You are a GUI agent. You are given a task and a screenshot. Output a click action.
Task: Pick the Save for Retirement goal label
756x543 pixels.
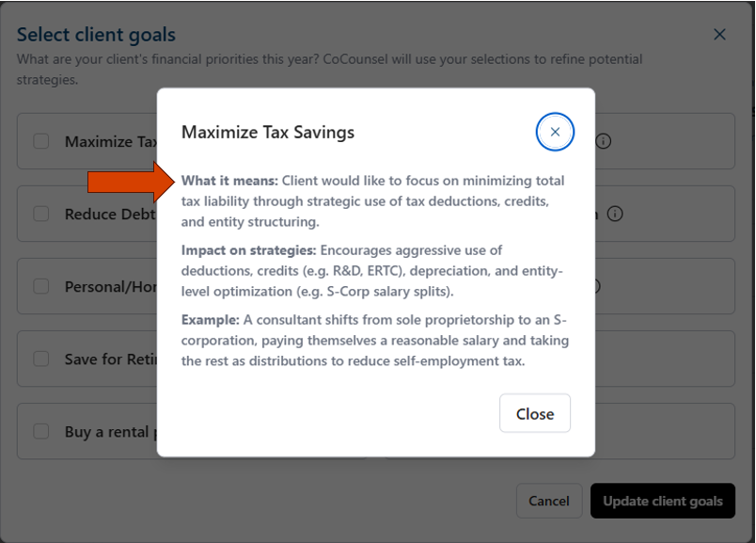pyautogui.click(x=110, y=359)
